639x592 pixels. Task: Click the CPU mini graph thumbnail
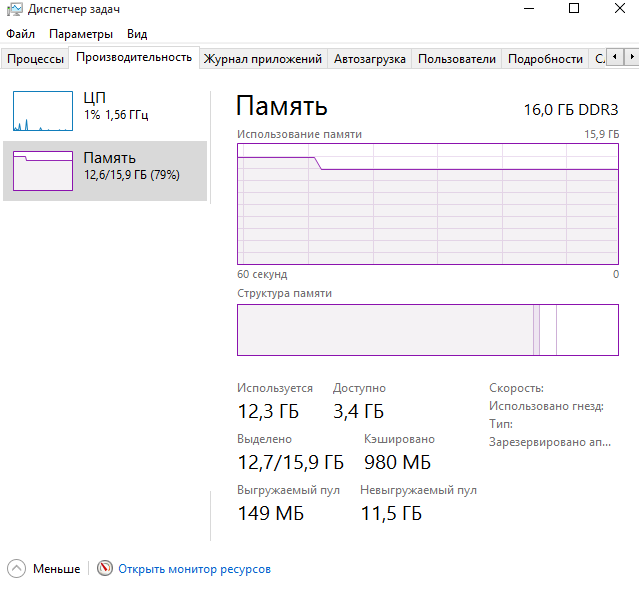(x=42, y=111)
